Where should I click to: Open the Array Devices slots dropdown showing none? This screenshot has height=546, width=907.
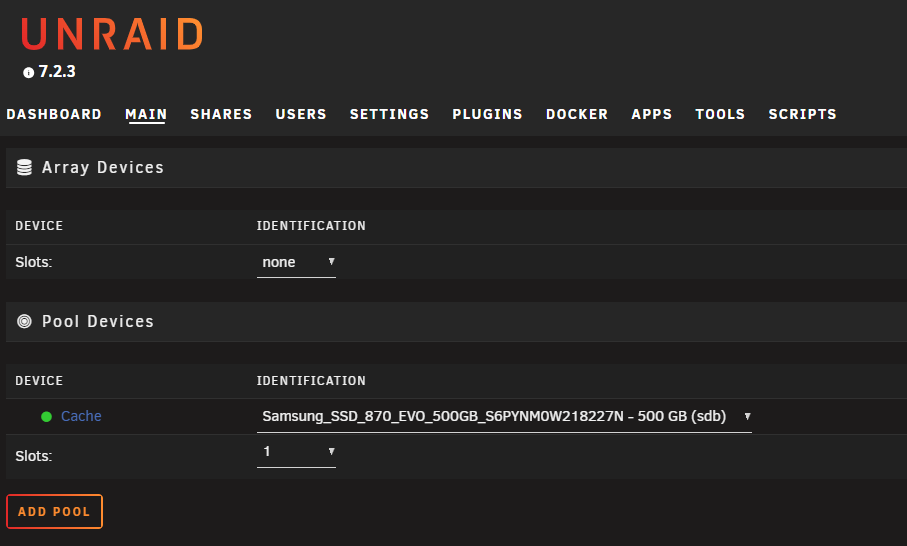point(296,263)
